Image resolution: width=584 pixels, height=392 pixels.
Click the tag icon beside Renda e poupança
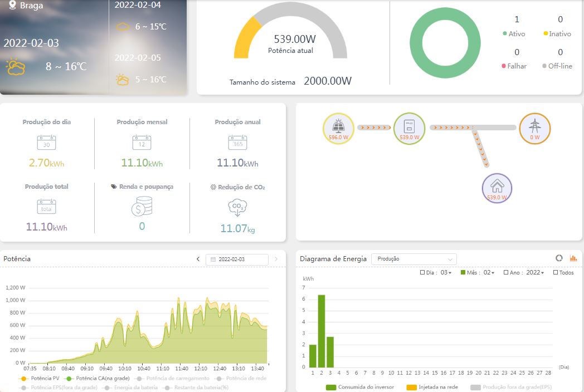tap(114, 187)
